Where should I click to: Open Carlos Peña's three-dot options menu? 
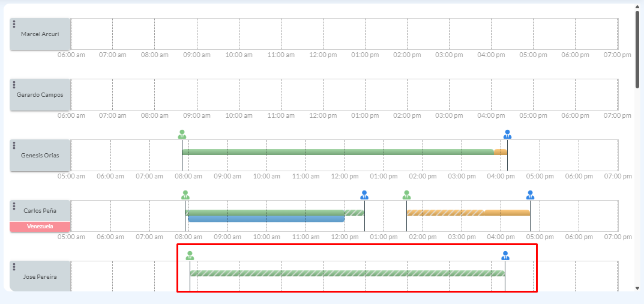(x=14, y=206)
